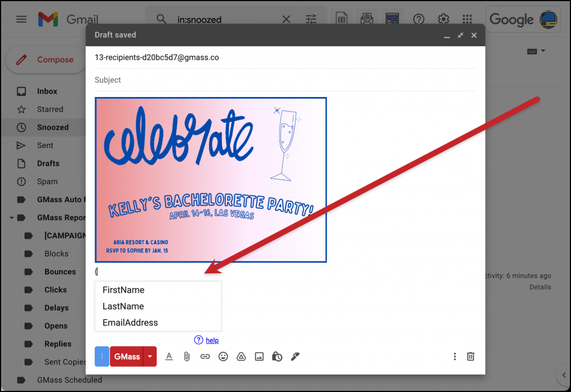Insert files using Google Drive icon
The width and height of the screenshot is (571, 392).
point(241,356)
